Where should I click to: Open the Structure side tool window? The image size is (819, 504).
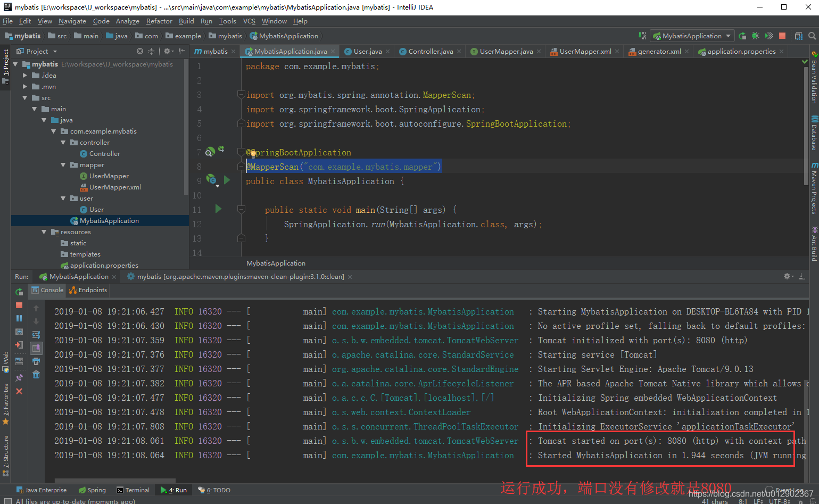6,455
